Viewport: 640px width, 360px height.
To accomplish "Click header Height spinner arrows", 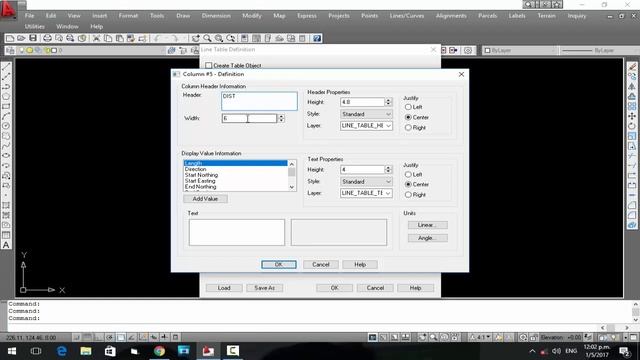I will tap(388, 102).
